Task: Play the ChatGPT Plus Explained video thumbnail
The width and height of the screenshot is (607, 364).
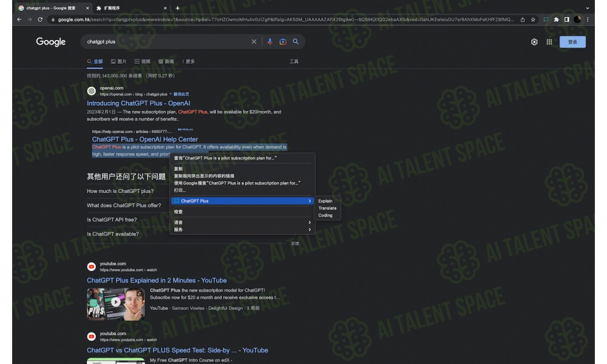Action: click(116, 304)
